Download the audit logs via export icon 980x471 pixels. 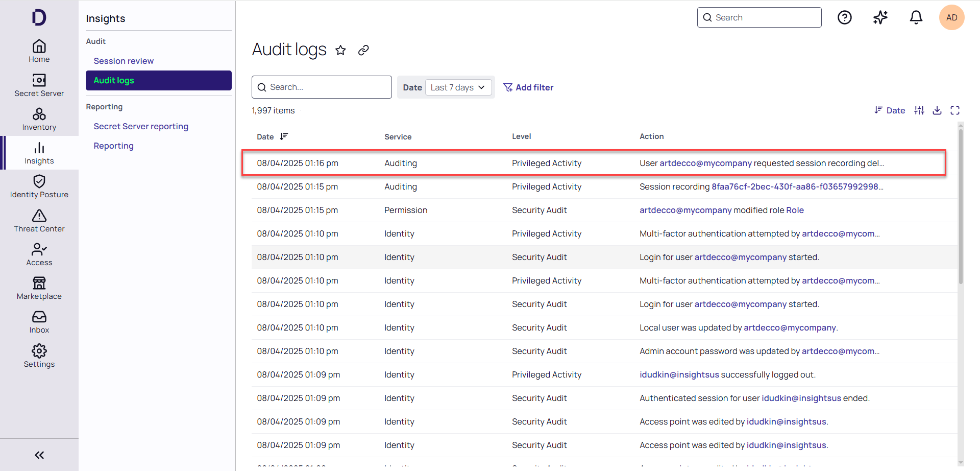click(x=937, y=110)
